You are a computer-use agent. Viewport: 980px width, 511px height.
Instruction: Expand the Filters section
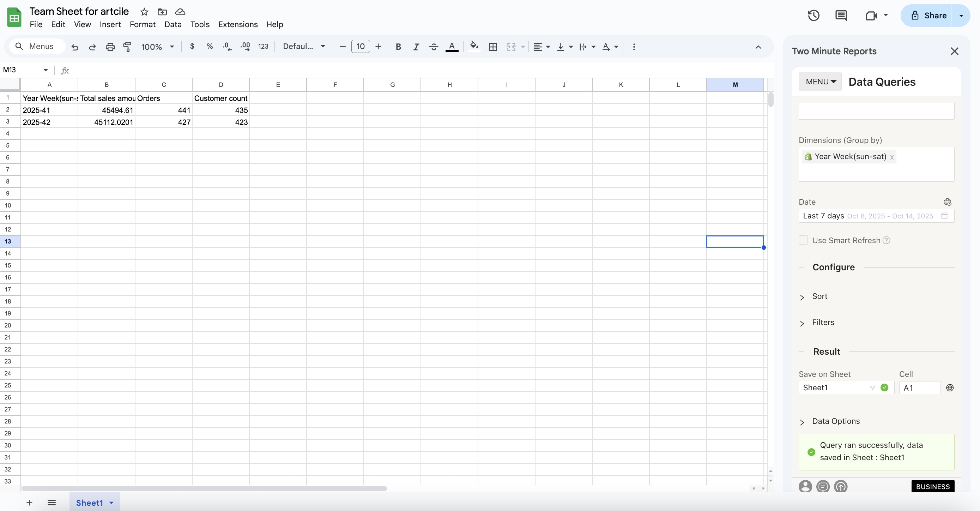(x=823, y=322)
